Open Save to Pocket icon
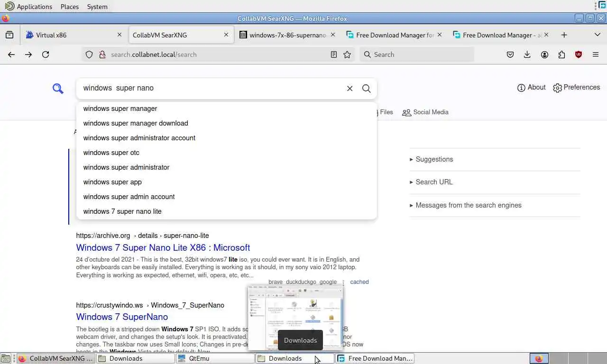This screenshot has height=364, width=607. coord(510,55)
